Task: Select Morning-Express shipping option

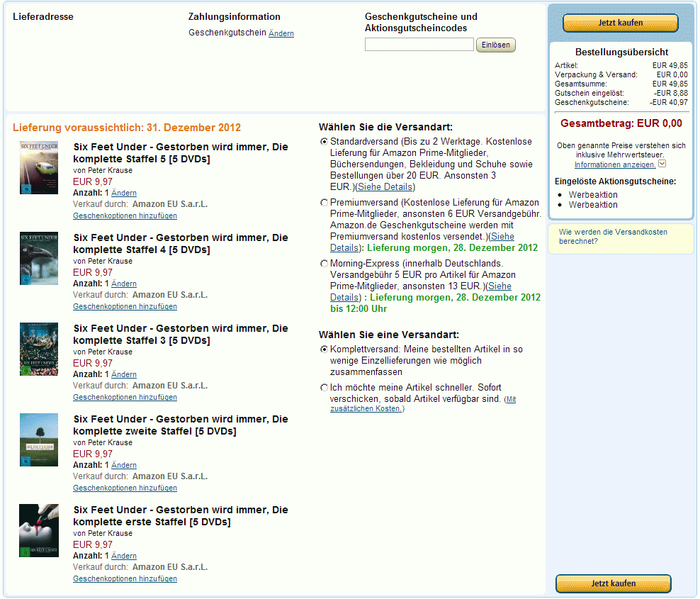Action: (x=324, y=264)
